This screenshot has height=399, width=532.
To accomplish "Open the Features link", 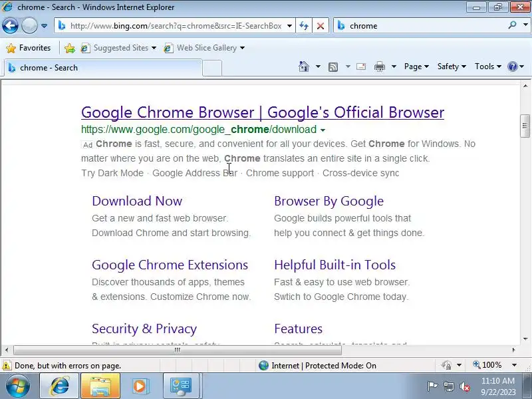I will 298,329.
